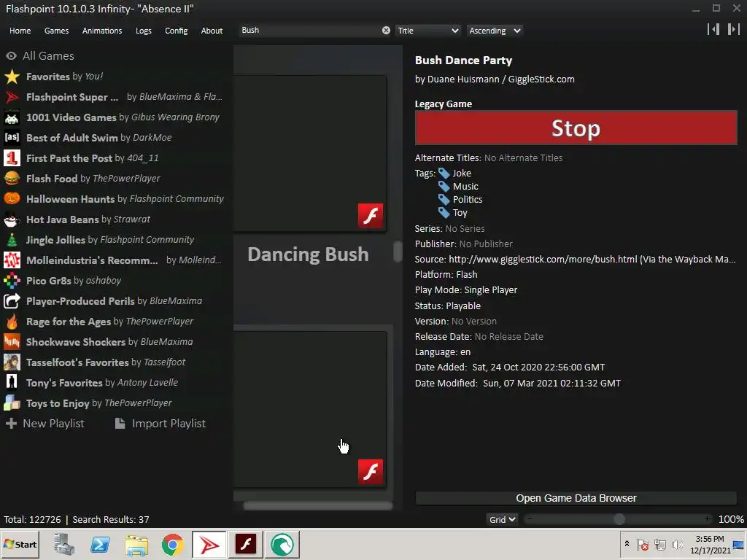This screenshot has width=747, height=560.
Task: Open Jingle Jollies tree icon
Action: click(x=12, y=240)
